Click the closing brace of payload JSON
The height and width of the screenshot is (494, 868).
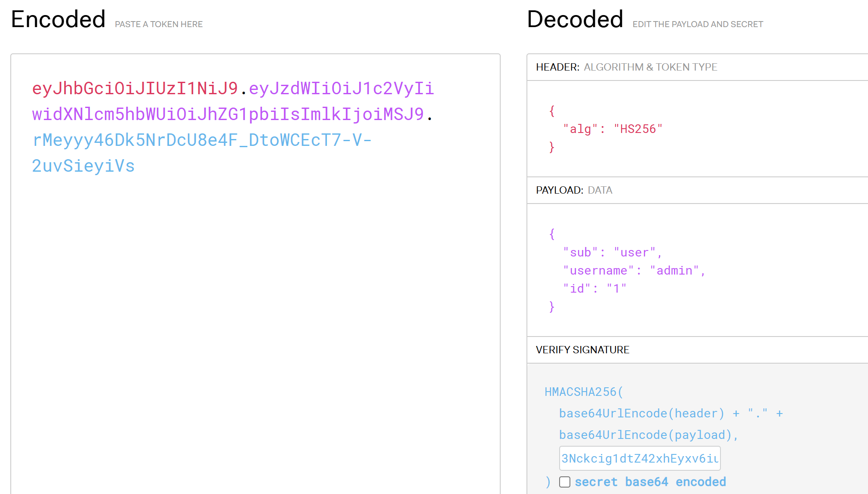click(x=552, y=307)
